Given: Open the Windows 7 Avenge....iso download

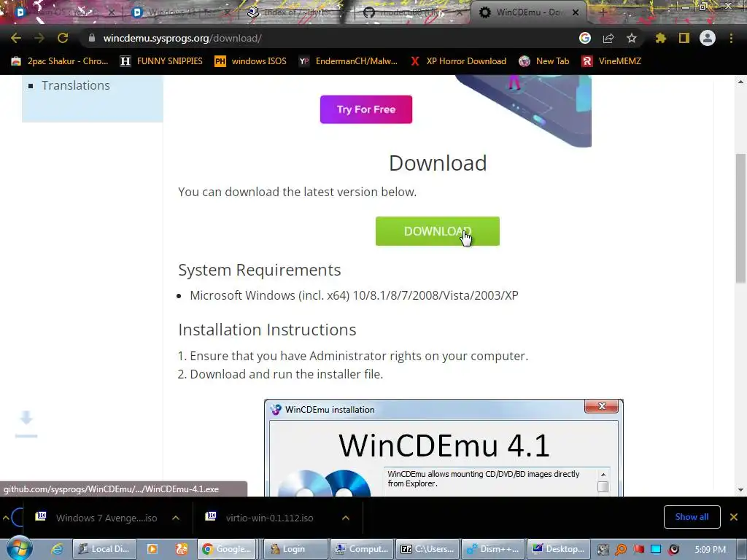Looking at the screenshot, I should (96, 518).
